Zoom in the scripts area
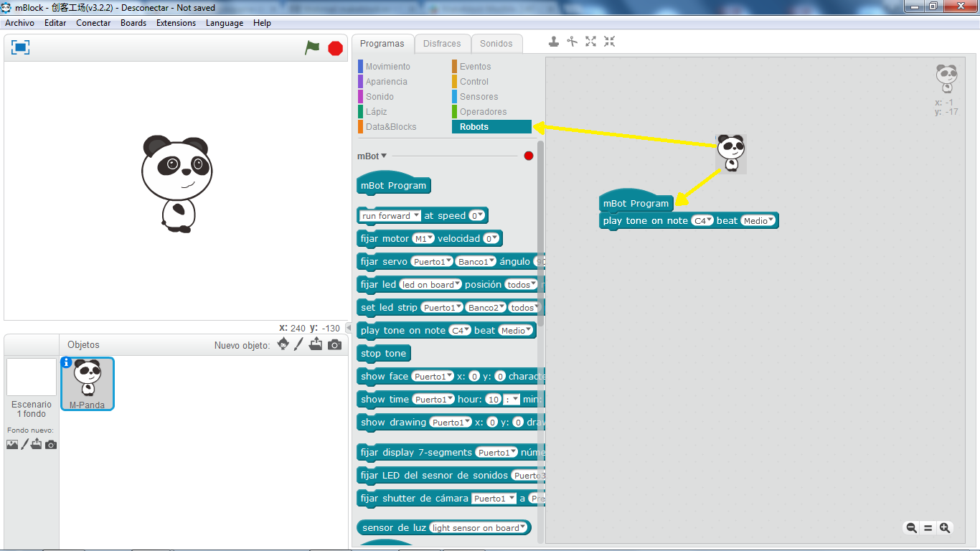The image size is (980, 551). click(x=945, y=528)
